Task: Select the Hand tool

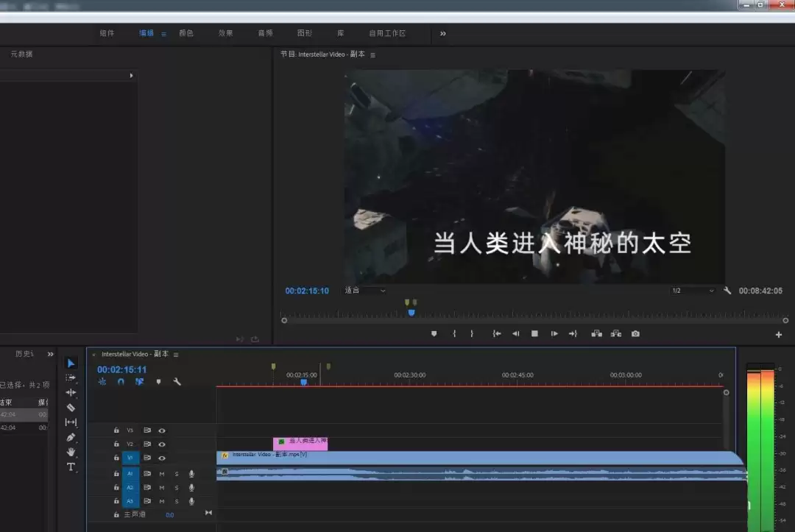Action: coord(71,452)
